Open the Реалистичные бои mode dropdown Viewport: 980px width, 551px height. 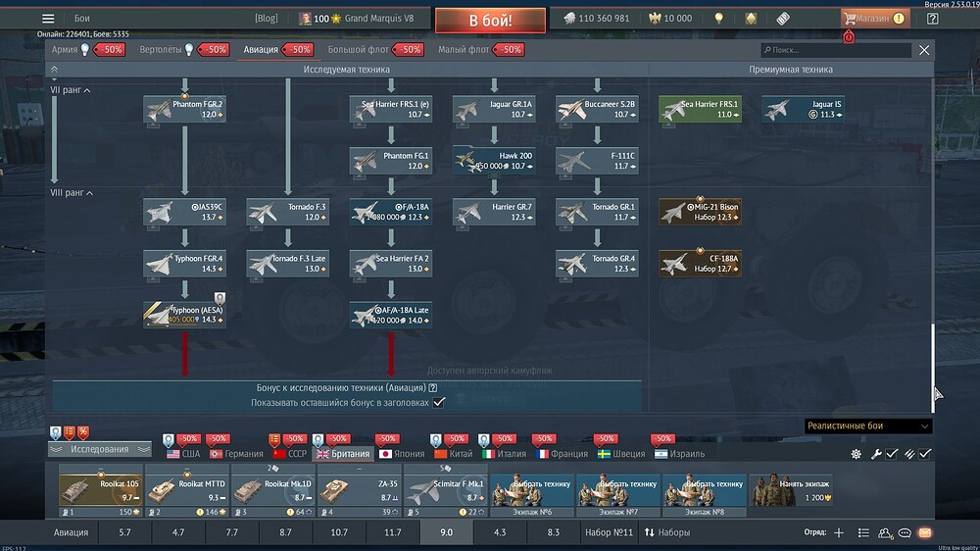(867, 426)
